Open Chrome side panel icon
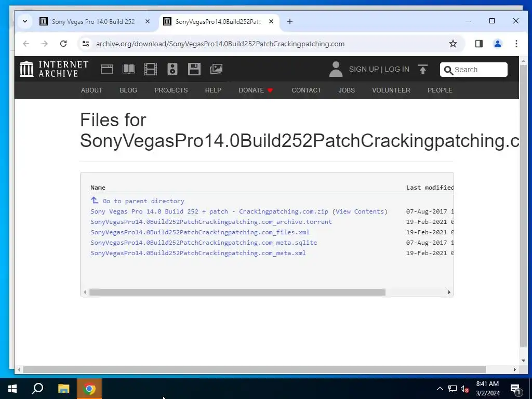The height and width of the screenshot is (399, 532). coord(478,44)
